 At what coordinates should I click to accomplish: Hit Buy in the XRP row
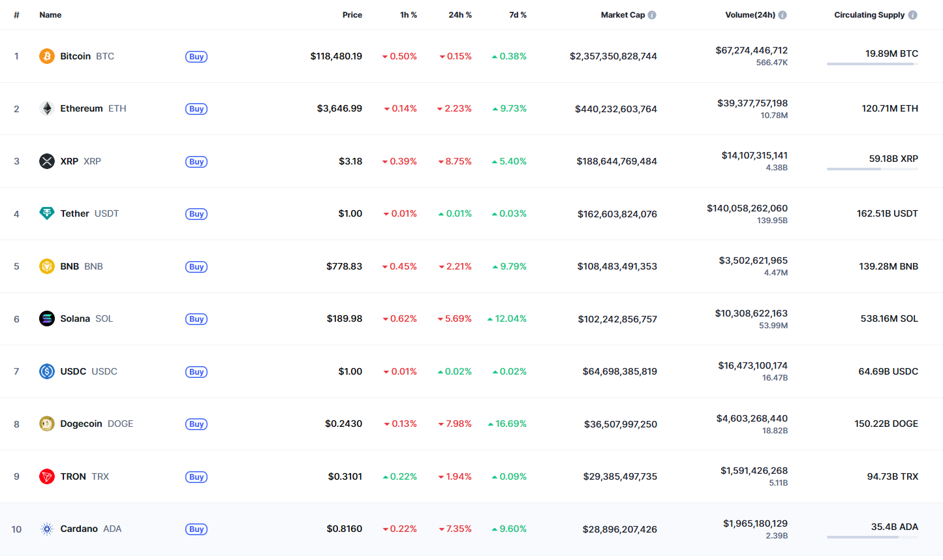pyautogui.click(x=196, y=162)
